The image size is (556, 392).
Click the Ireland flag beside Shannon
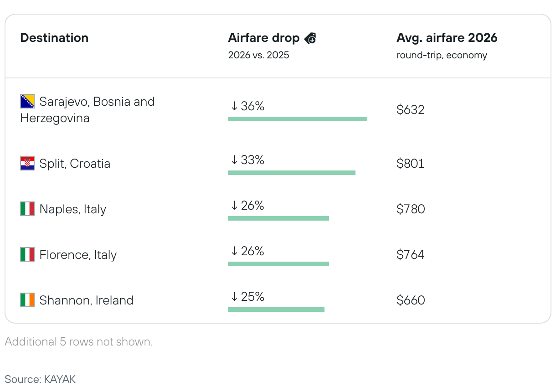click(27, 300)
